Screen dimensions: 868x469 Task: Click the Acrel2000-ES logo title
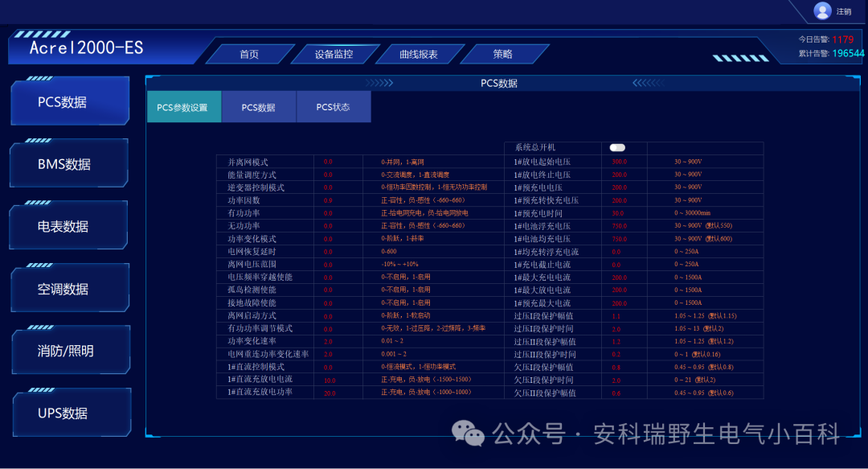click(86, 47)
